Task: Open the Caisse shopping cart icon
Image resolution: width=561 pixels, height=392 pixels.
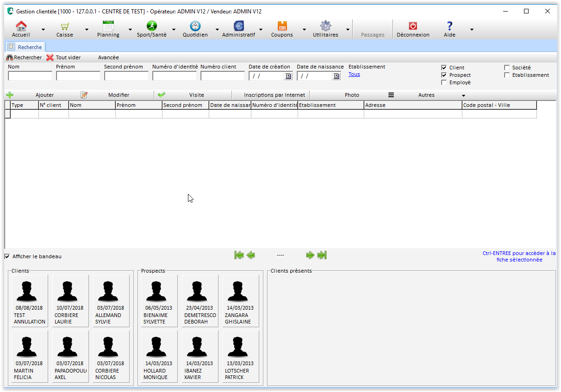Action: coord(64,26)
